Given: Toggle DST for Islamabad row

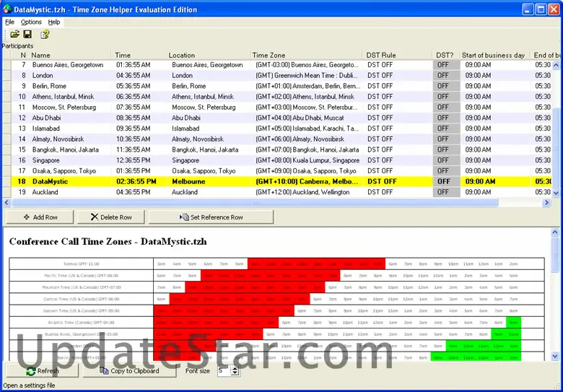Looking at the screenshot, I should [446, 129].
